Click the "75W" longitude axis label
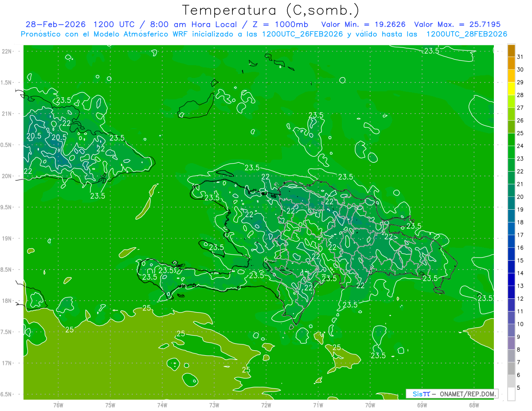532x411 pixels. click(110, 405)
